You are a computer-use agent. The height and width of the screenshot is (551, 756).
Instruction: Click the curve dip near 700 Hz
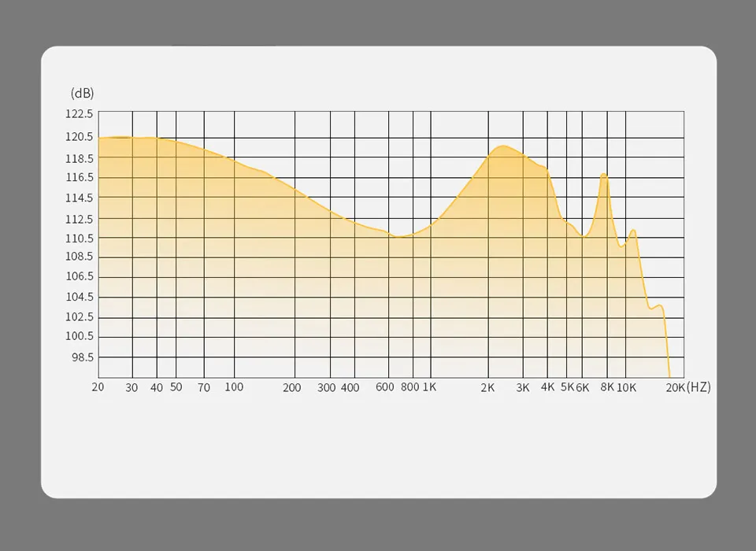(398, 237)
